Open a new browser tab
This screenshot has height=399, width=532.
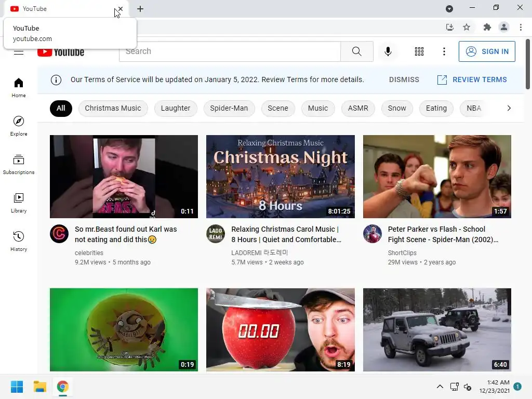click(x=140, y=9)
